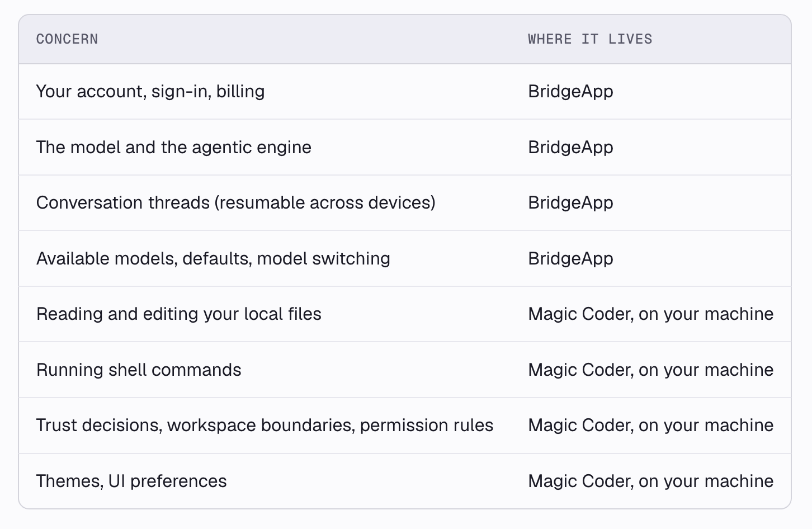Click 'Magic Coder, on your machine' in shell commands row
This screenshot has height=529, width=812.
pyautogui.click(x=651, y=370)
